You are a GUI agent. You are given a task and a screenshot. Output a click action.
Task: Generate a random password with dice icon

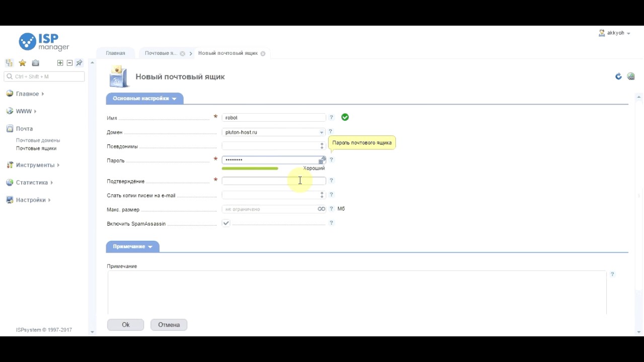click(x=322, y=160)
